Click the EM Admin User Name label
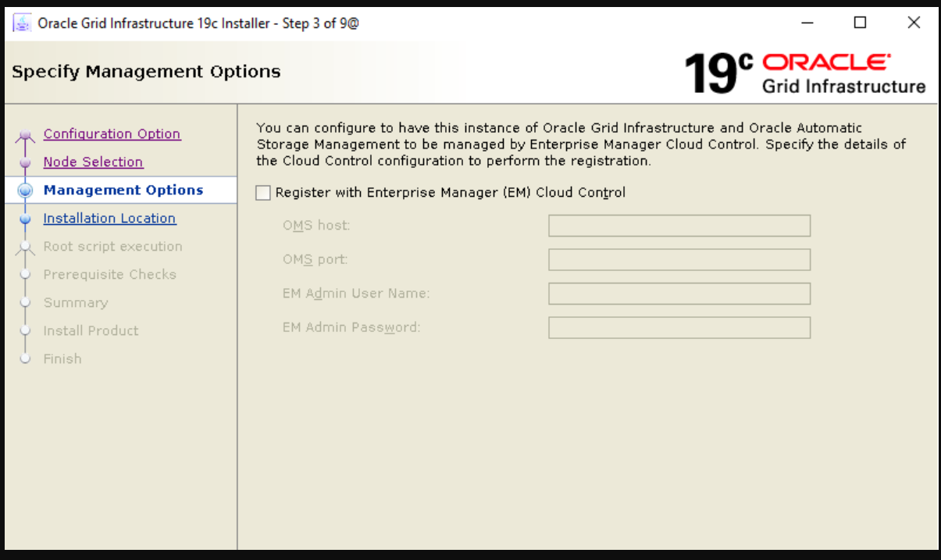Viewport: 941px width, 560px height. click(356, 294)
